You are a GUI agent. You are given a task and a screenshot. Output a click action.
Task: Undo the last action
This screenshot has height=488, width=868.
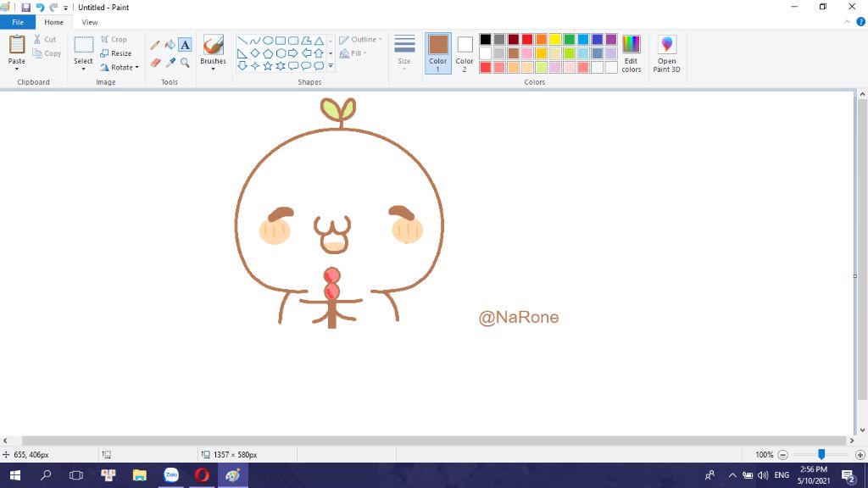[x=40, y=8]
